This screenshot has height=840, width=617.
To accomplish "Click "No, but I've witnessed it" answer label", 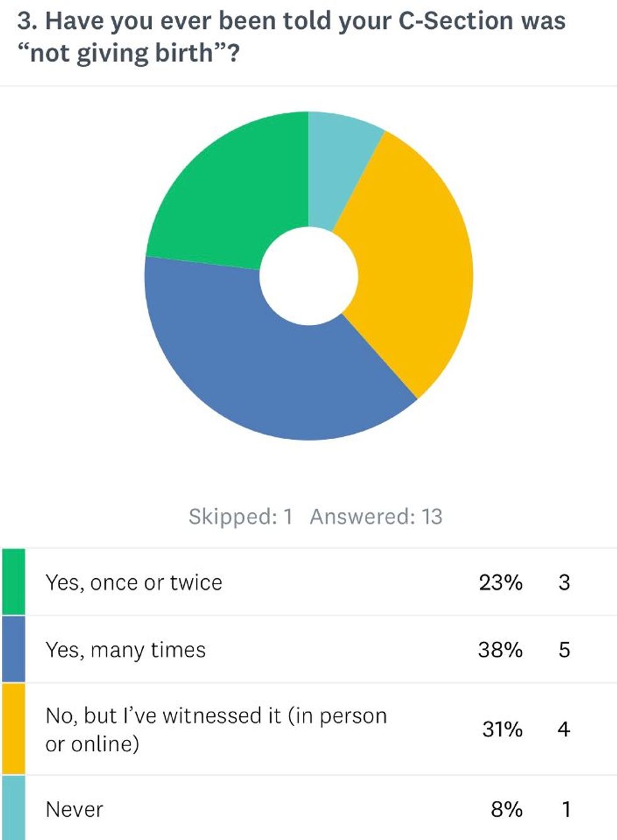I will point(216,729).
